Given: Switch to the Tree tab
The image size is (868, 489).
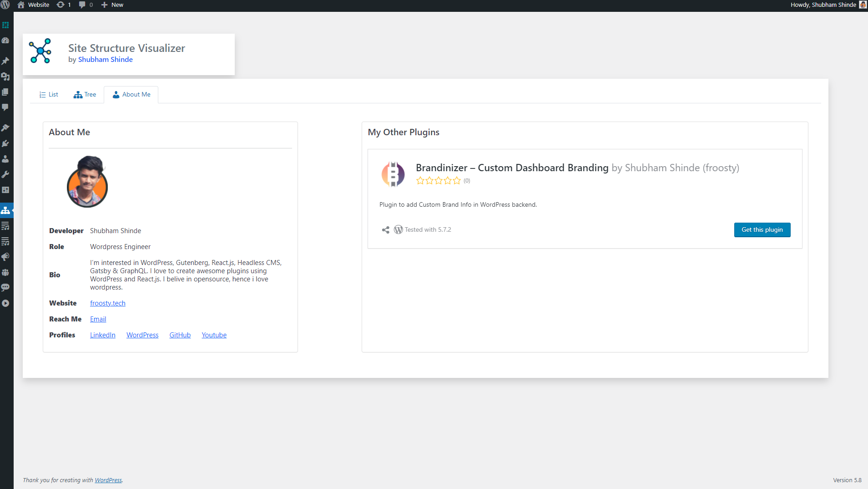Looking at the screenshot, I should 85,95.
